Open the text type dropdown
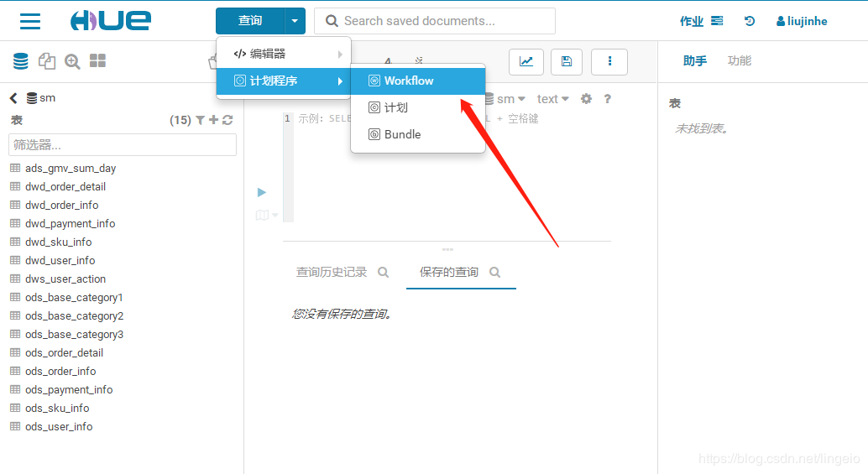868x474 pixels. (552, 99)
